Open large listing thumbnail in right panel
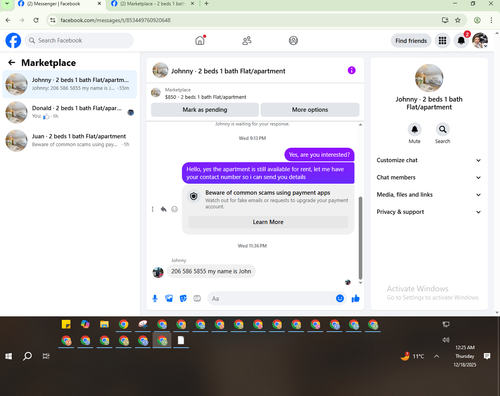The image size is (500, 396). [x=429, y=78]
